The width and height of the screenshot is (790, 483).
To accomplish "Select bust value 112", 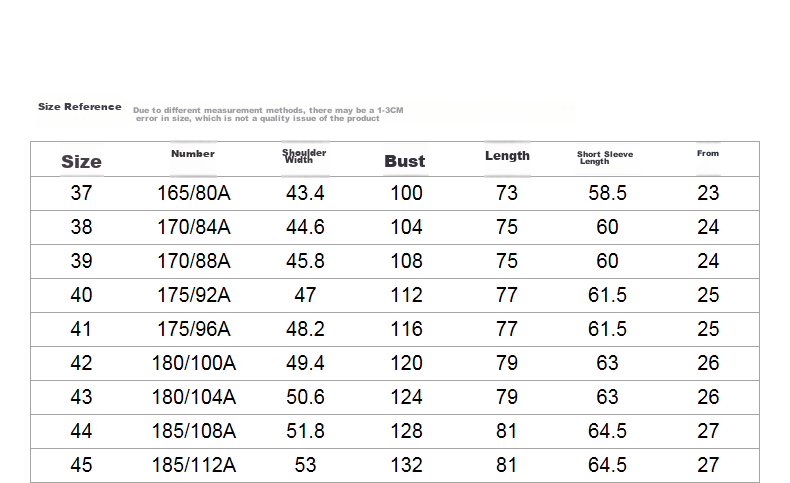I will (x=407, y=295).
